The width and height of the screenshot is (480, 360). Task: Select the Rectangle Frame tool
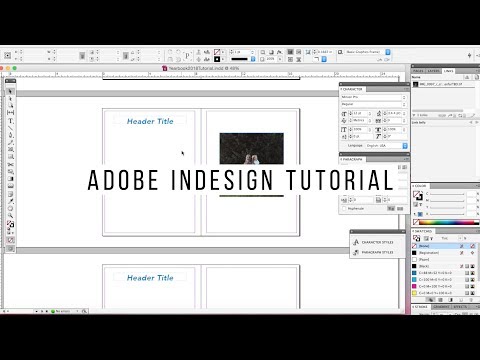(10, 150)
